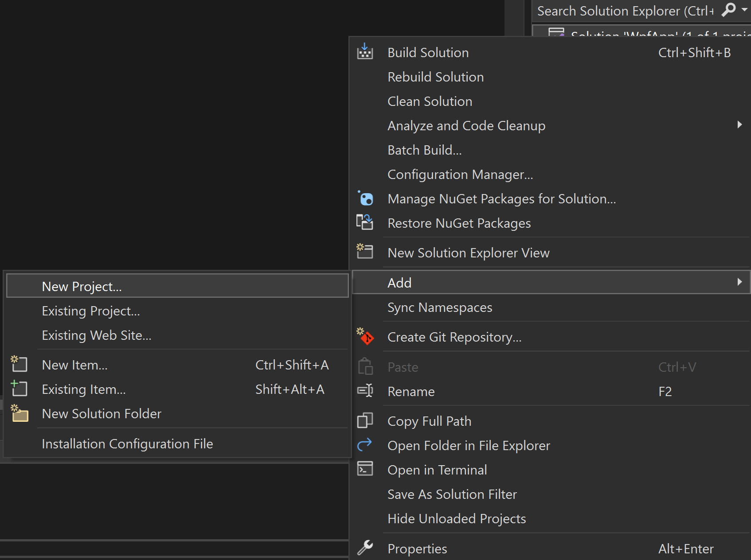Expand the Add submenu arrow
The height and width of the screenshot is (560, 751).
(739, 282)
